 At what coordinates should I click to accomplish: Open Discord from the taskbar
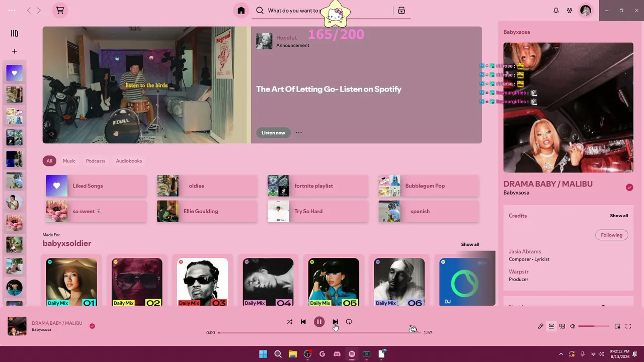(x=337, y=354)
